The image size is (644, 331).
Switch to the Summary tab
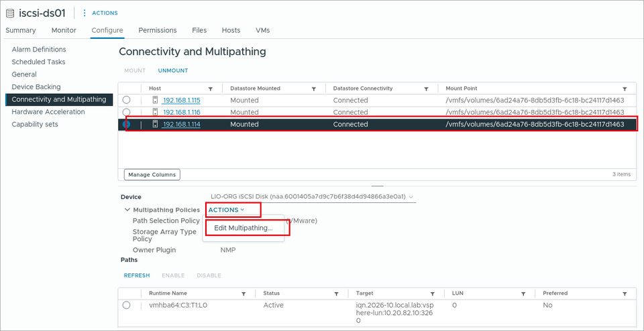[x=21, y=30]
